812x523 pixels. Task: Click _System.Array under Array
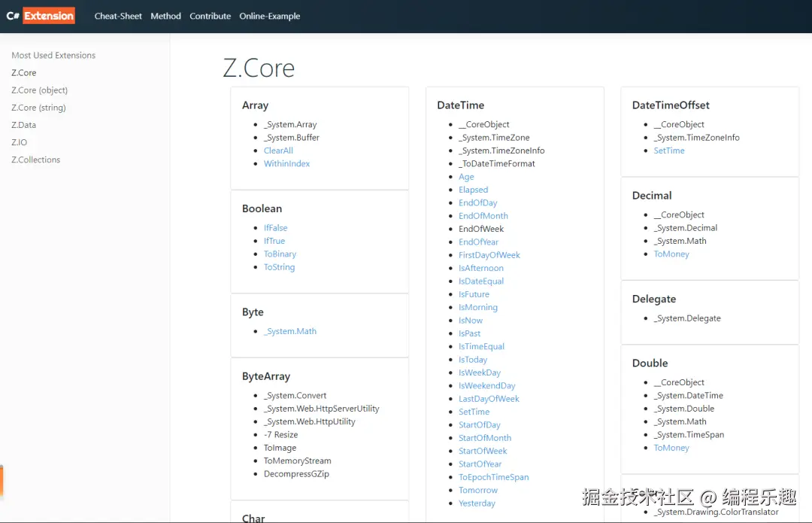[x=290, y=124]
